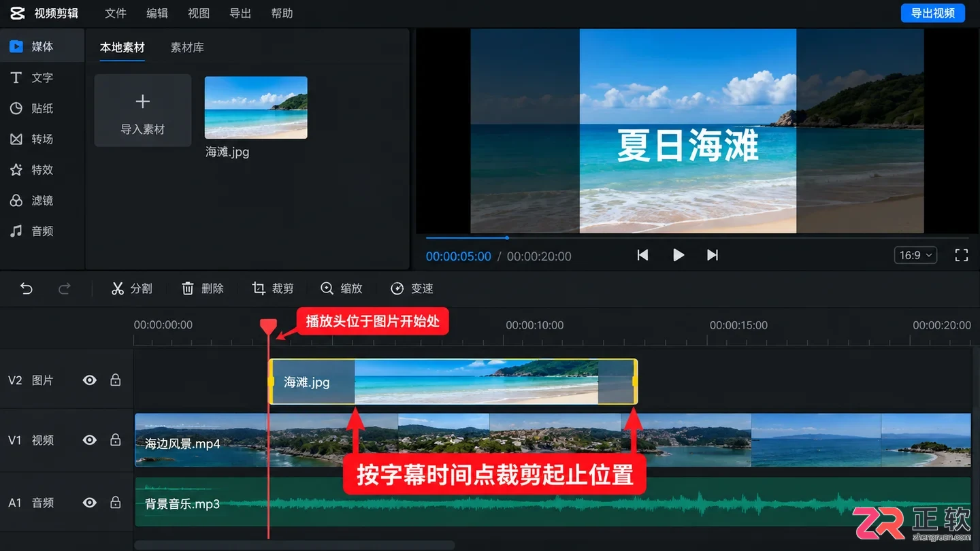Click the redo arrow icon
980x551 pixels.
tap(65, 288)
